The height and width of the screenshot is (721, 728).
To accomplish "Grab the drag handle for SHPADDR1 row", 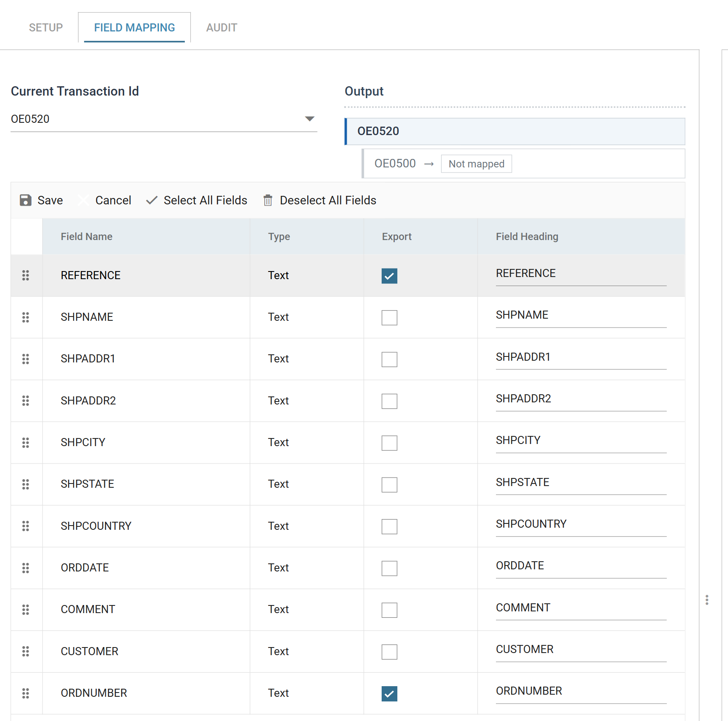I will [x=25, y=359].
